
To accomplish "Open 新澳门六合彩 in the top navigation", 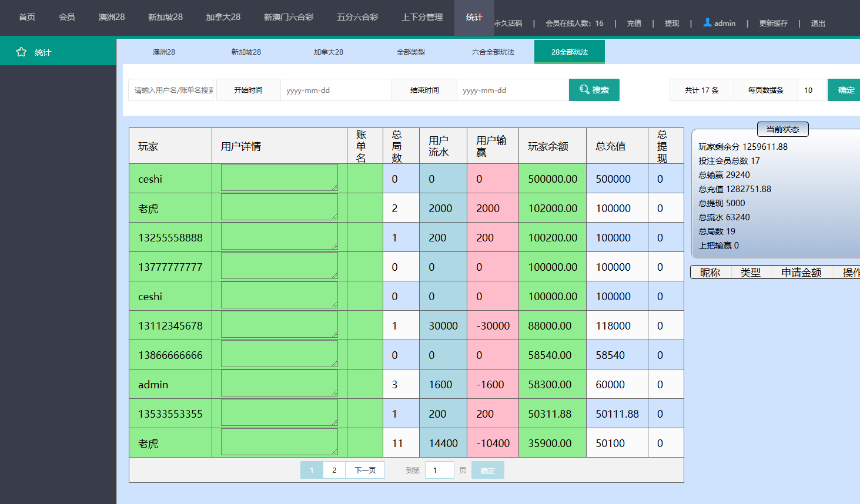I will 289,17.
